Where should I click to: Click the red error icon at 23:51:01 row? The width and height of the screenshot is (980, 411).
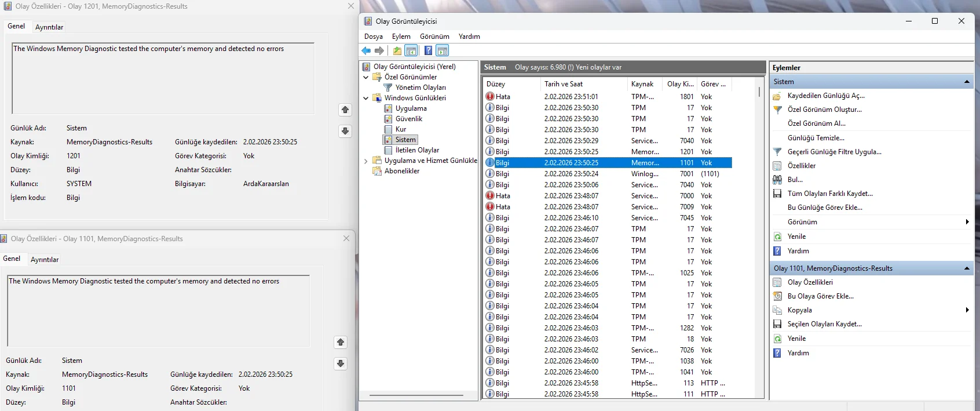[x=490, y=97]
